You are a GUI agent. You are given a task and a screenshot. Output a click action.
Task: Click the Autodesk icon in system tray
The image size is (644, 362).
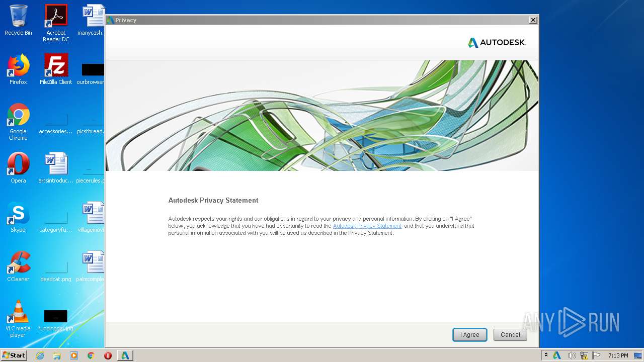tap(557, 355)
